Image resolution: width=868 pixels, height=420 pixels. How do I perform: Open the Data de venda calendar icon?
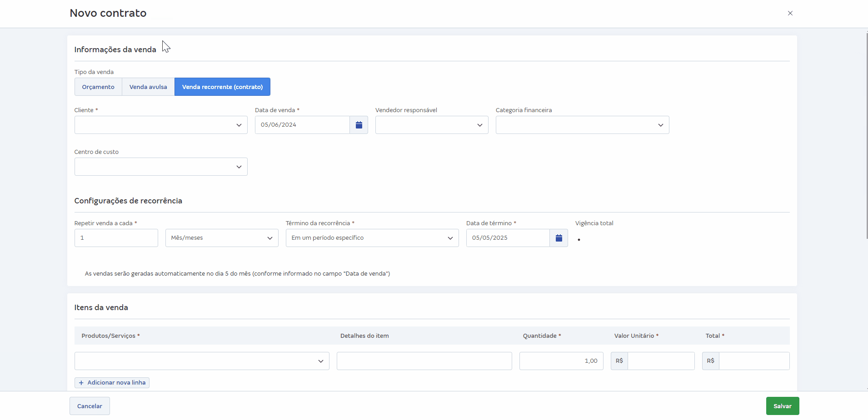pos(359,125)
